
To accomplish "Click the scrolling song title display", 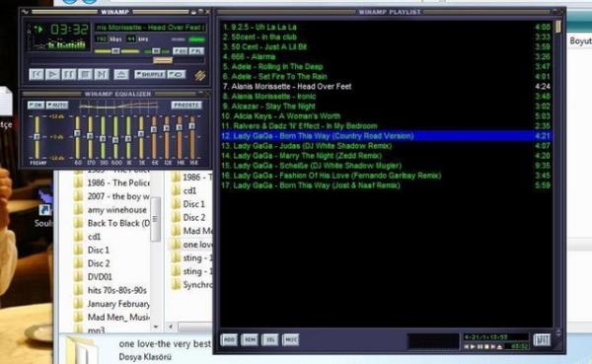I will tap(150, 28).
